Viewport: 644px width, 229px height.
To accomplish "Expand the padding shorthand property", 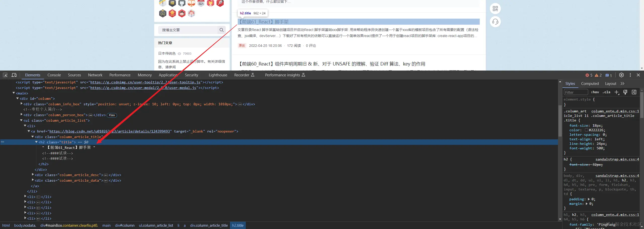I will [x=589, y=199].
